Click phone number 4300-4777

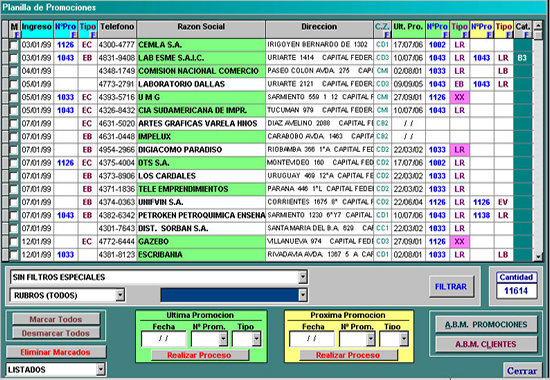(x=117, y=45)
